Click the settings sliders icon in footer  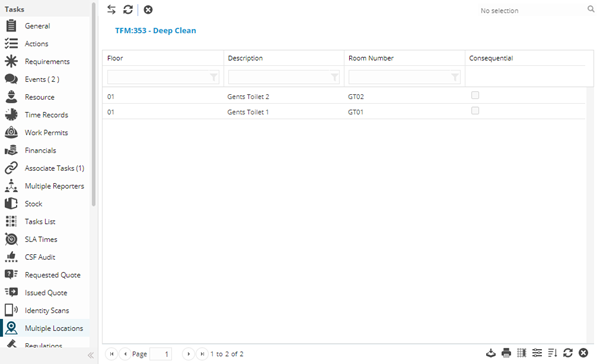pos(537,353)
